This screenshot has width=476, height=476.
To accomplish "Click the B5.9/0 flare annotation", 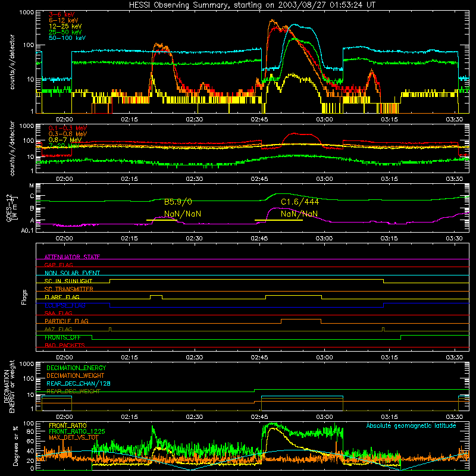I will [178, 202].
